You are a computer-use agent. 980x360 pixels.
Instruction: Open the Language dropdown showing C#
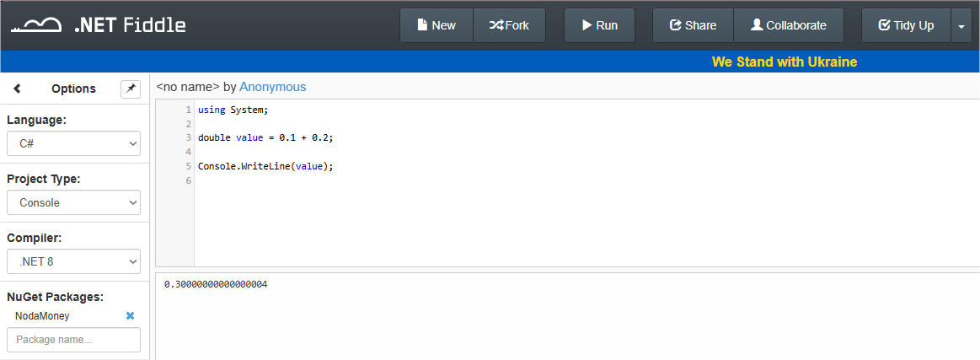coord(74,143)
